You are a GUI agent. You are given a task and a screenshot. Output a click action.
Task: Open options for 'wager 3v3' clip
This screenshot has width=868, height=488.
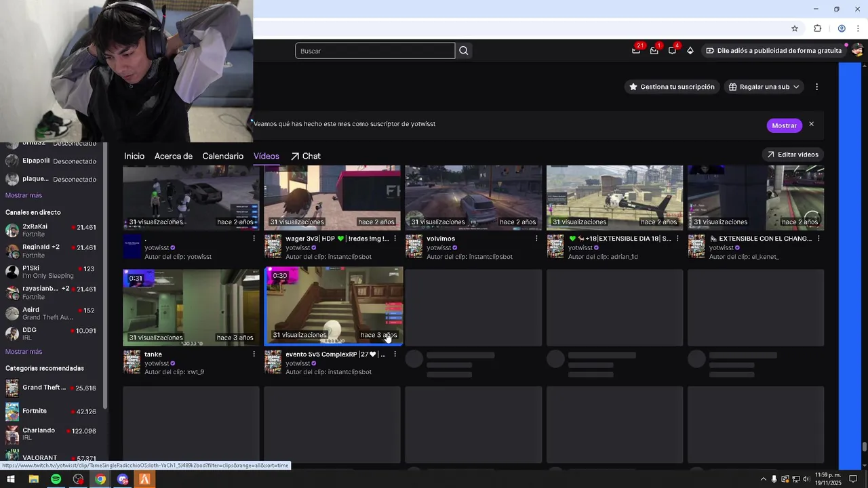(x=395, y=239)
